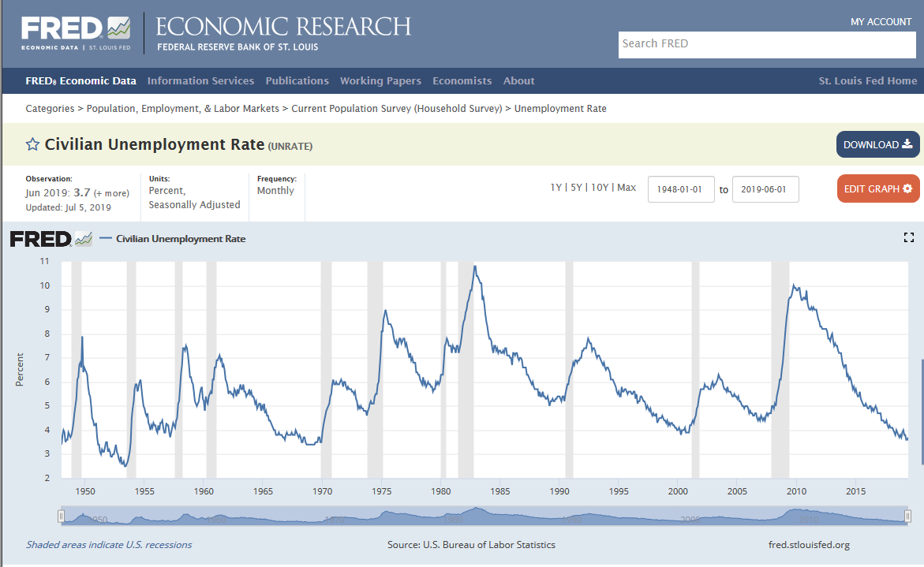Open the Unemployment Rate breadcrumb link
Image resolution: width=924 pixels, height=567 pixels.
pyautogui.click(x=560, y=108)
